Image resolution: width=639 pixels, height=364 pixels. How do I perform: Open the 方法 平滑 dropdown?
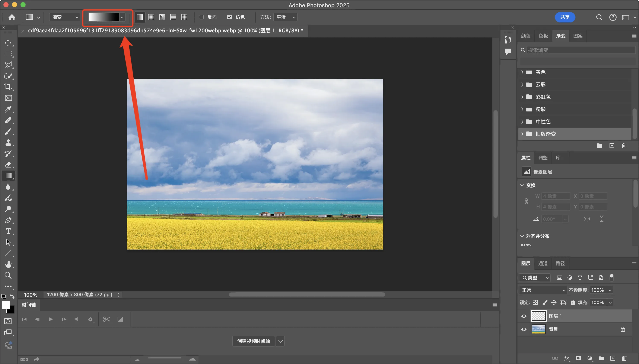pyautogui.click(x=286, y=17)
